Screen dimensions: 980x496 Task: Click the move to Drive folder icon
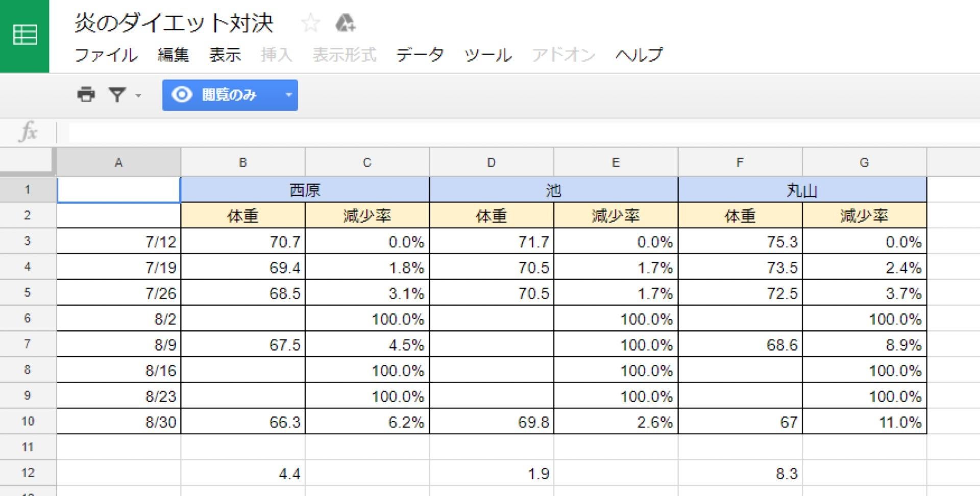[x=345, y=22]
